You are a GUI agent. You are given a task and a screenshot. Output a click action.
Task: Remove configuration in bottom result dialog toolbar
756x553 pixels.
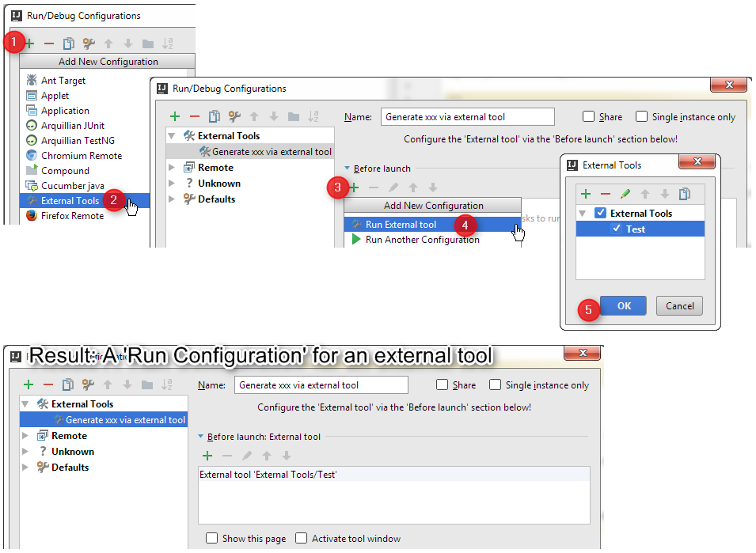tap(48, 384)
